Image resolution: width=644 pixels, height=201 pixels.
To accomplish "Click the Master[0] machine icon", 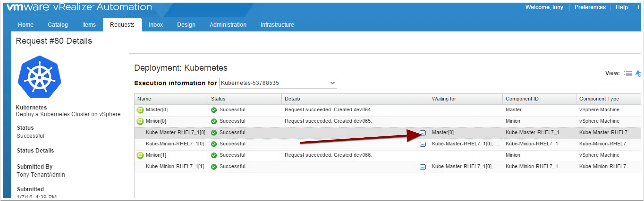I will (140, 110).
